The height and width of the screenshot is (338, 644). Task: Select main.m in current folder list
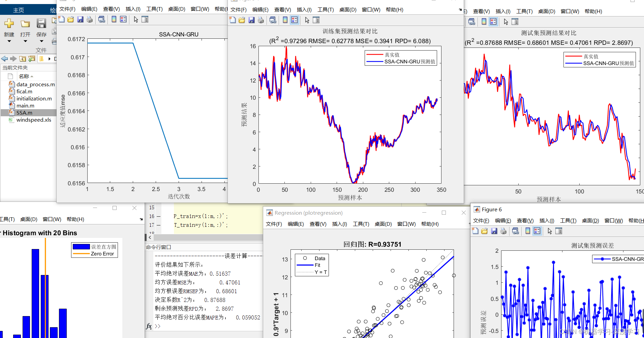tap(25, 106)
